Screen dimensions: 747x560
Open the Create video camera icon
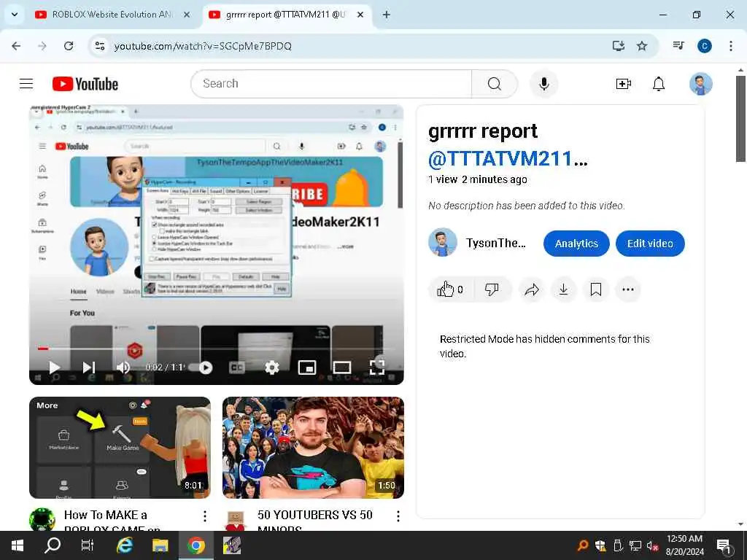[623, 84]
